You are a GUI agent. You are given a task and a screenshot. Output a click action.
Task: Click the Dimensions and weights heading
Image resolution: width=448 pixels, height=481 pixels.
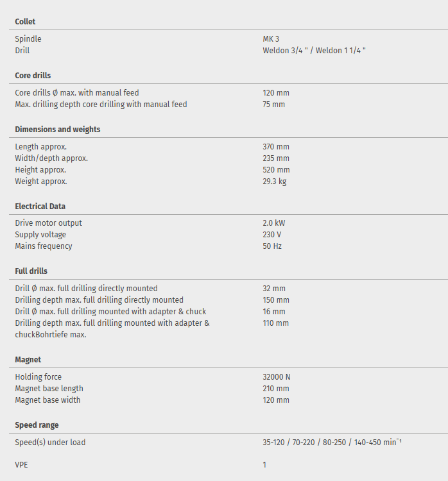(58, 130)
